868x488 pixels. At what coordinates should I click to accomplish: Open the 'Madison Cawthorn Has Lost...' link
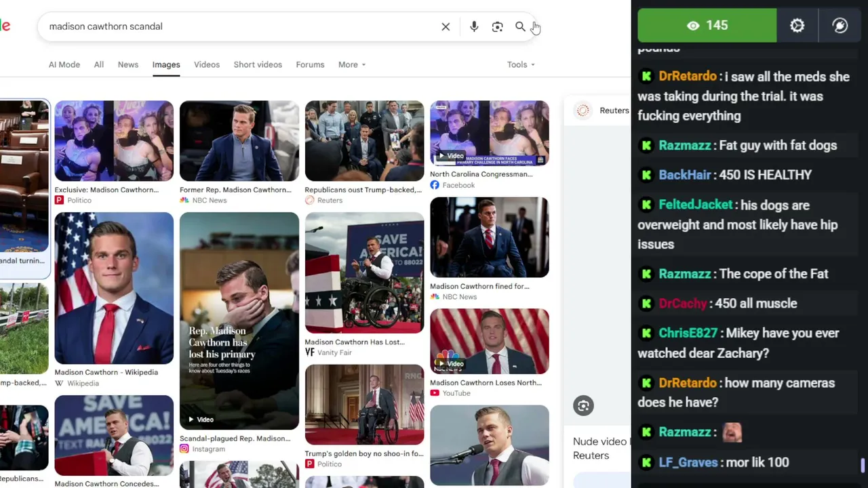355,342
